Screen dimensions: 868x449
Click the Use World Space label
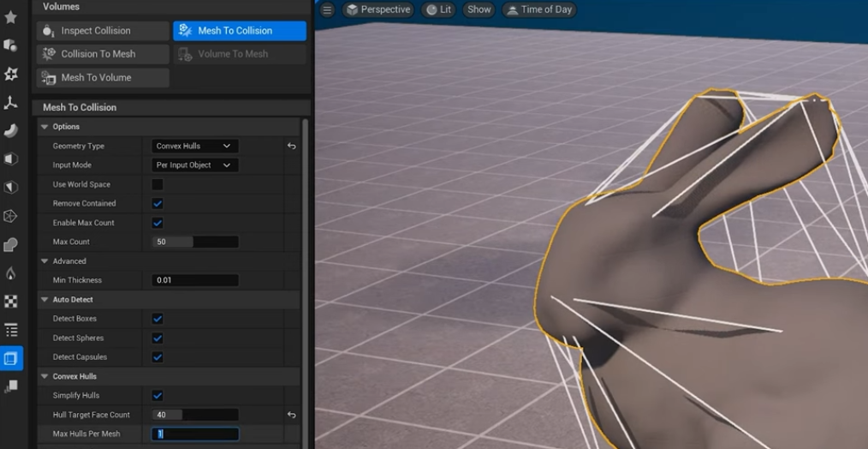(x=81, y=184)
